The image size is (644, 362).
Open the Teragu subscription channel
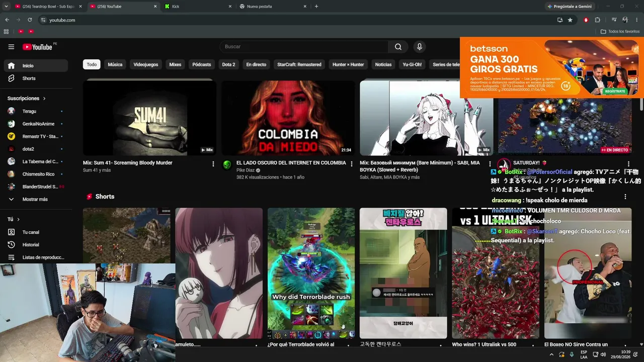click(x=36, y=111)
